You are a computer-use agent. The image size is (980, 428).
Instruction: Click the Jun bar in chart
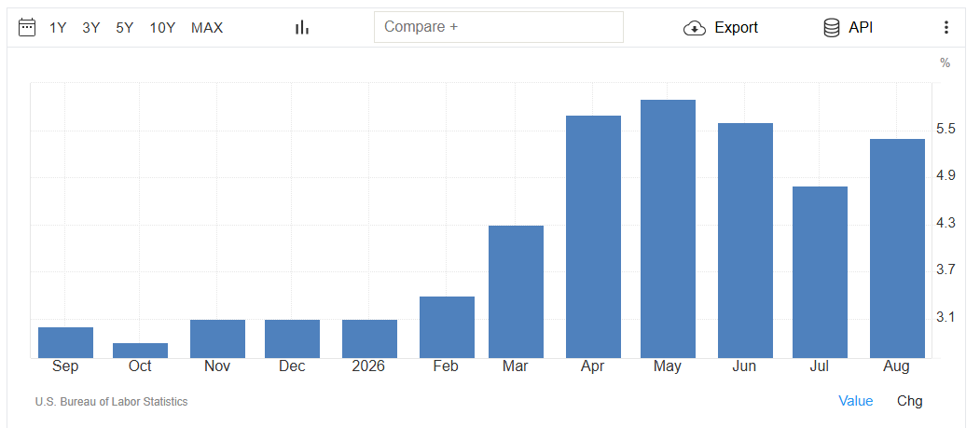pyautogui.click(x=745, y=241)
